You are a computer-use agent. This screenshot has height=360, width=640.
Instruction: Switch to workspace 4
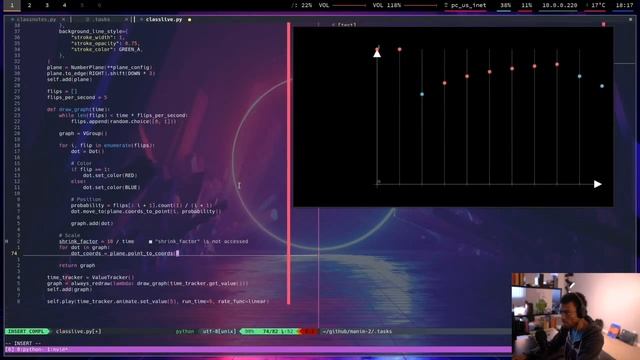tap(64, 5)
